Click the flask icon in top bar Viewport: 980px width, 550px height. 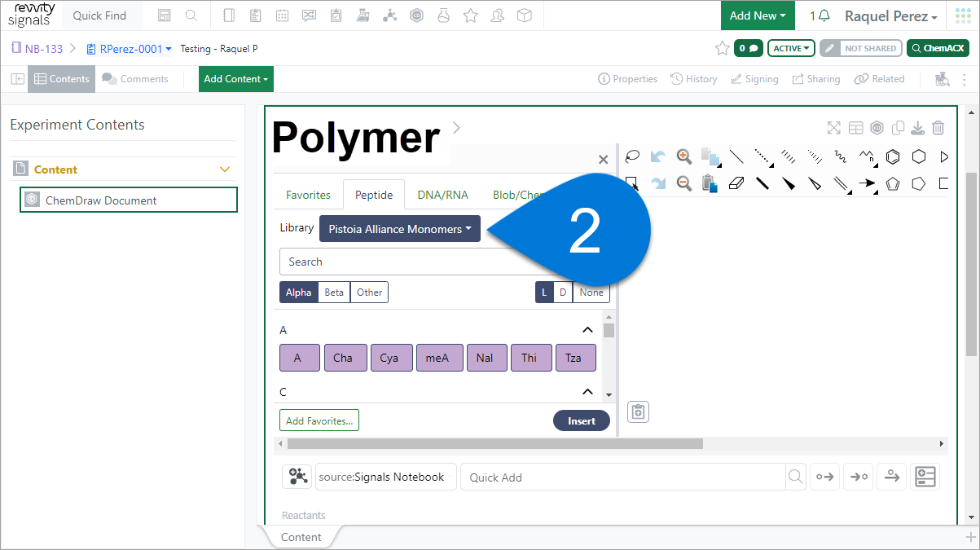[x=443, y=15]
